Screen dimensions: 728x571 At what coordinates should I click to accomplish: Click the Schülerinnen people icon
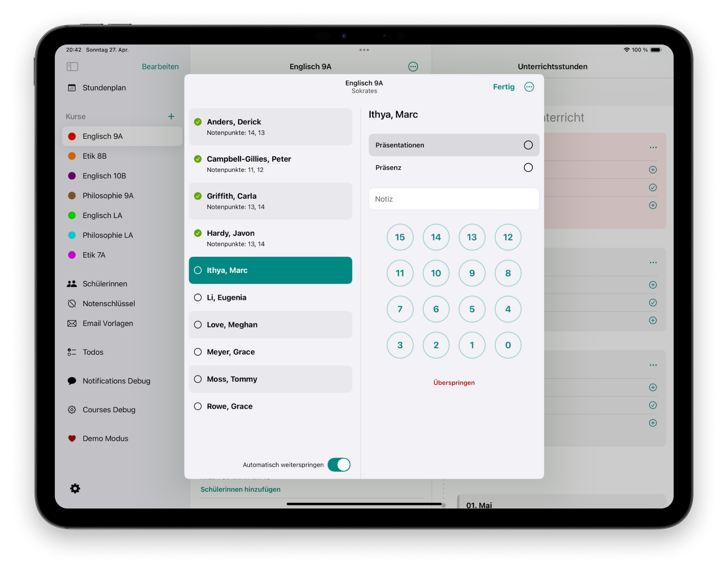pyautogui.click(x=72, y=284)
